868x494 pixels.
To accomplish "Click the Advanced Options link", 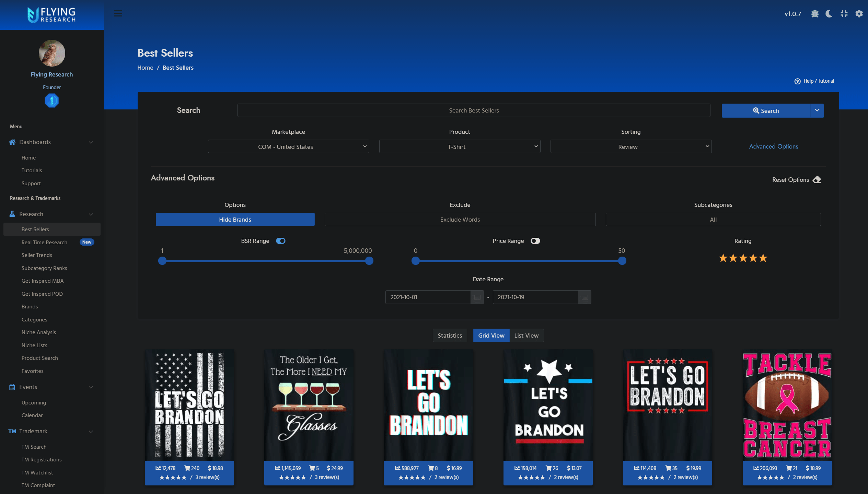I will tap(774, 146).
